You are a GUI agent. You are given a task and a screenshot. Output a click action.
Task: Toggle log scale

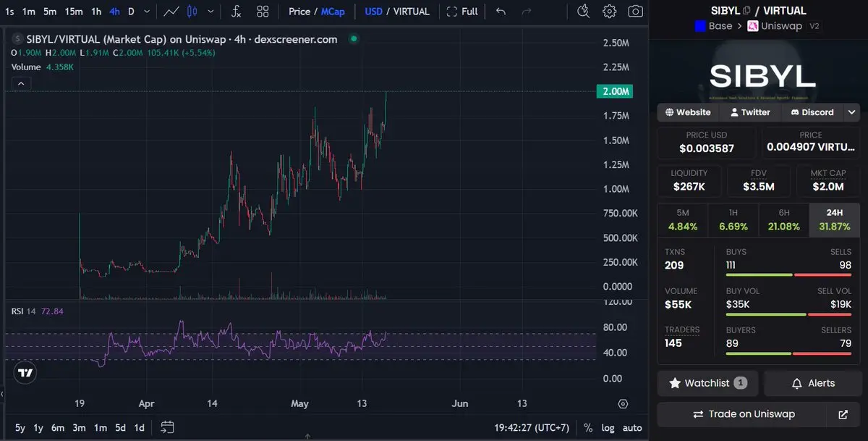pos(608,427)
